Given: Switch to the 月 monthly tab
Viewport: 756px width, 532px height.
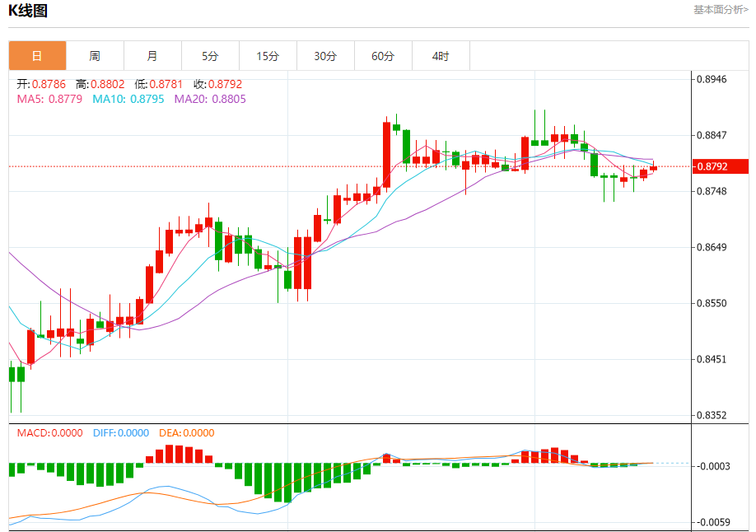Looking at the screenshot, I should coord(152,56).
